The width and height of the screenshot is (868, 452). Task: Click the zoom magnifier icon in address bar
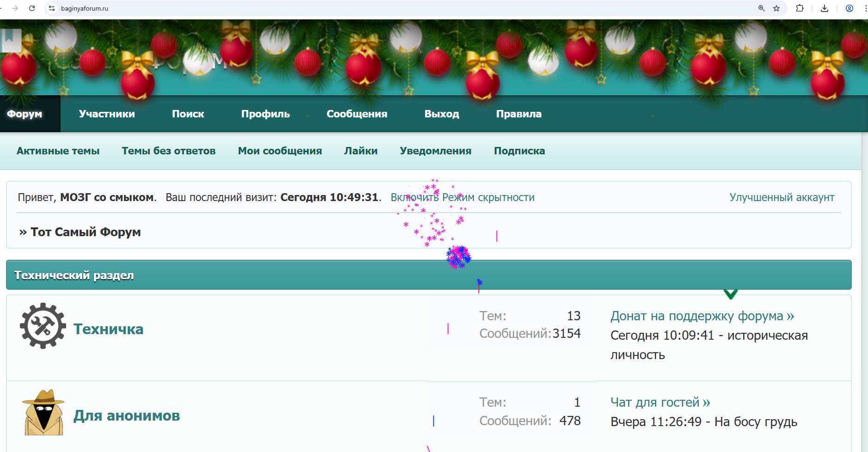pos(761,8)
